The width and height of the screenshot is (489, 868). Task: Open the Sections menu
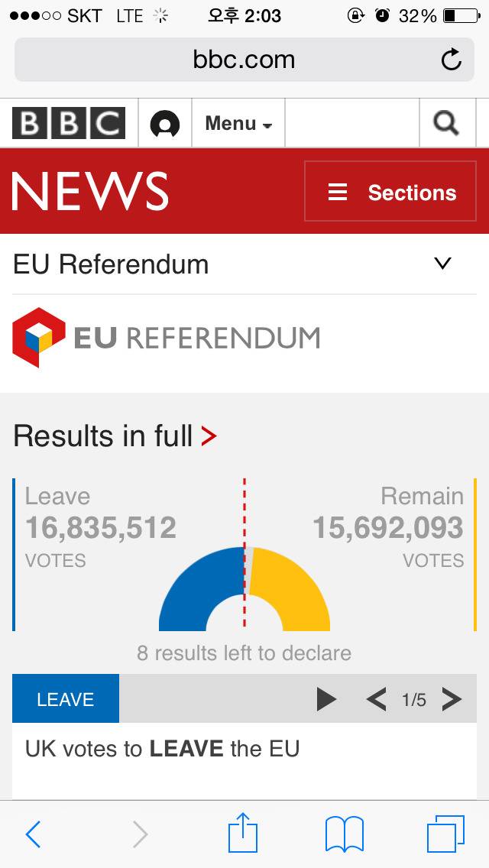391,192
